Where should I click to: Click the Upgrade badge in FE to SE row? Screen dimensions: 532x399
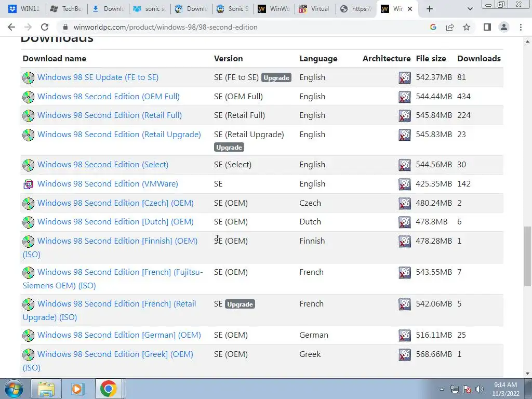pyautogui.click(x=276, y=78)
